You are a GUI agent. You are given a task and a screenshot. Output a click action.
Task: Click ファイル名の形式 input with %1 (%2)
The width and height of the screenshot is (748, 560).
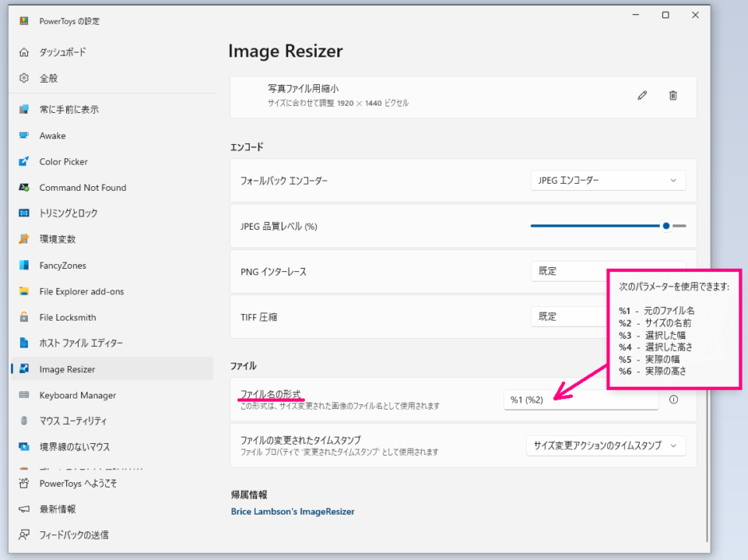pyautogui.click(x=581, y=400)
